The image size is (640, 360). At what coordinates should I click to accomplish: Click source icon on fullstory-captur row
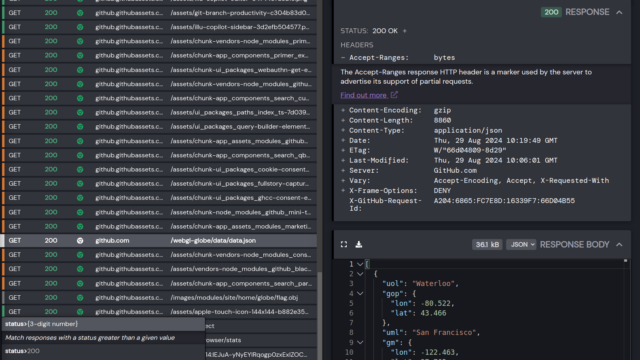click(80, 184)
